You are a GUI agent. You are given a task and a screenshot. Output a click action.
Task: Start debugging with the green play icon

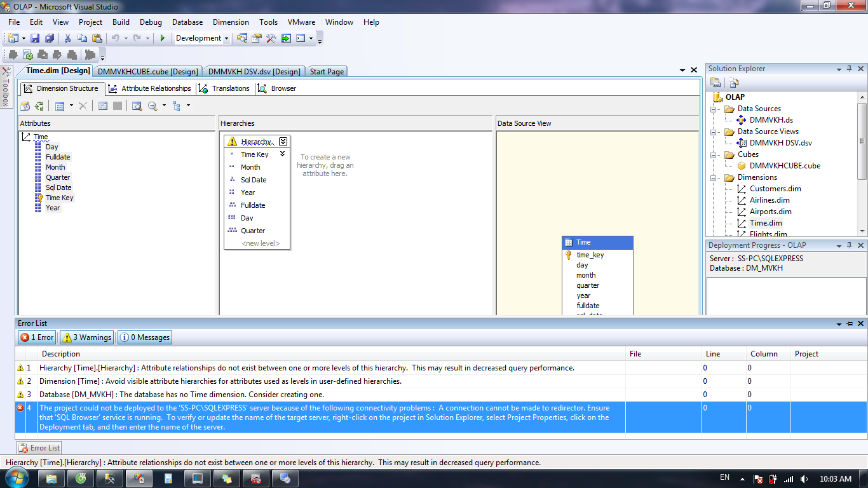click(x=163, y=38)
